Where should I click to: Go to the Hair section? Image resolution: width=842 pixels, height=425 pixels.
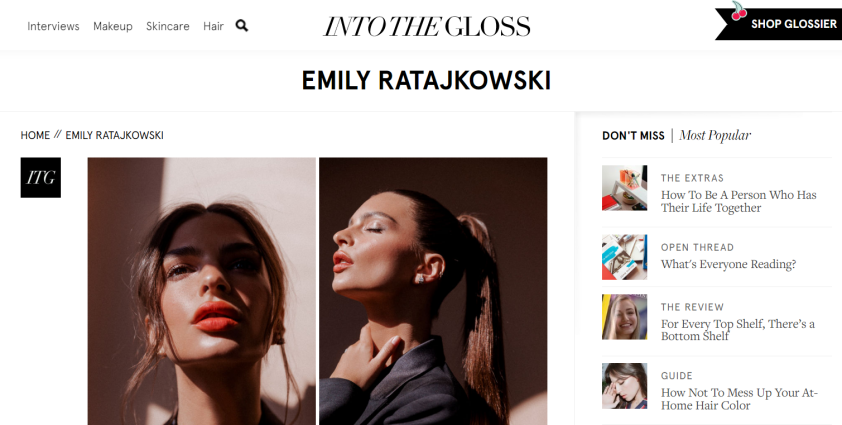(213, 26)
